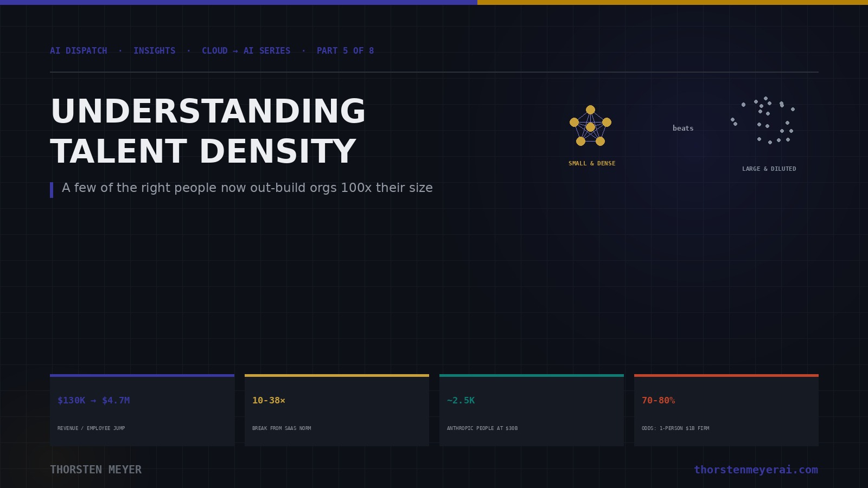The image size is (868, 488).
Task: Click the small dense pentagon network graphic
Action: click(590, 126)
